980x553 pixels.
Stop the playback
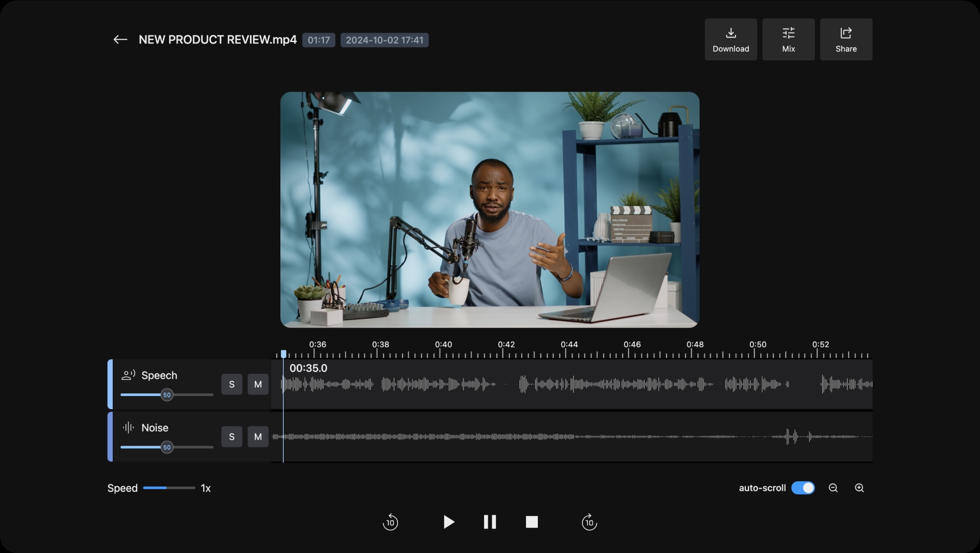click(531, 522)
